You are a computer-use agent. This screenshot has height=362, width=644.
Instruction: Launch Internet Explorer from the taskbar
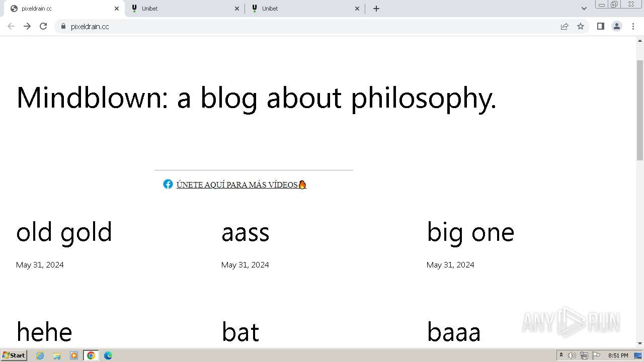pyautogui.click(x=40, y=355)
